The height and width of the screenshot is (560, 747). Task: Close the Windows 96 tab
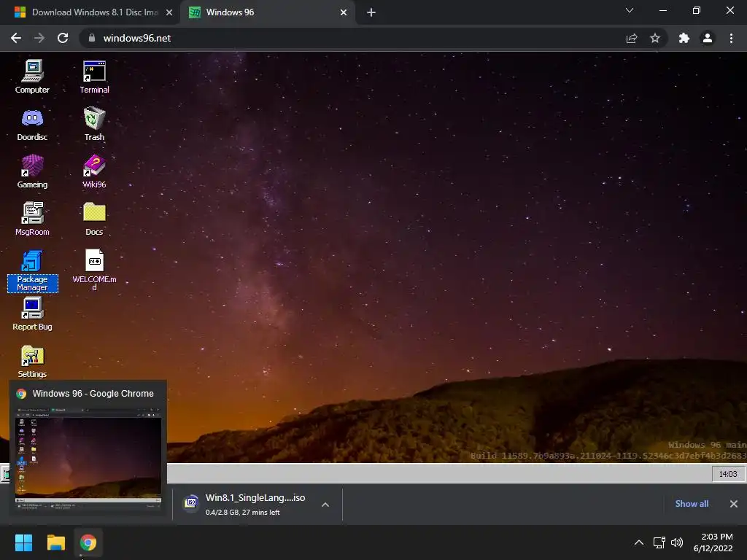tap(344, 12)
